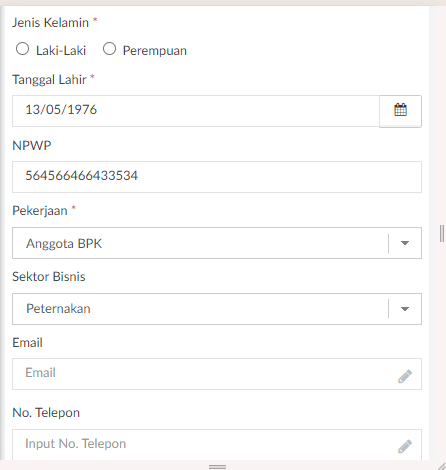Click the Sektor Bisnis field label
The width and height of the screenshot is (446, 470).
point(49,277)
